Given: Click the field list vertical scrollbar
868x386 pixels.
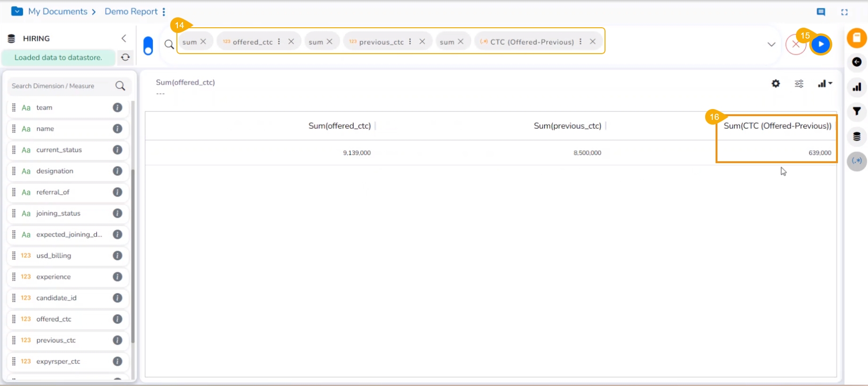Looking at the screenshot, I should point(133,256).
